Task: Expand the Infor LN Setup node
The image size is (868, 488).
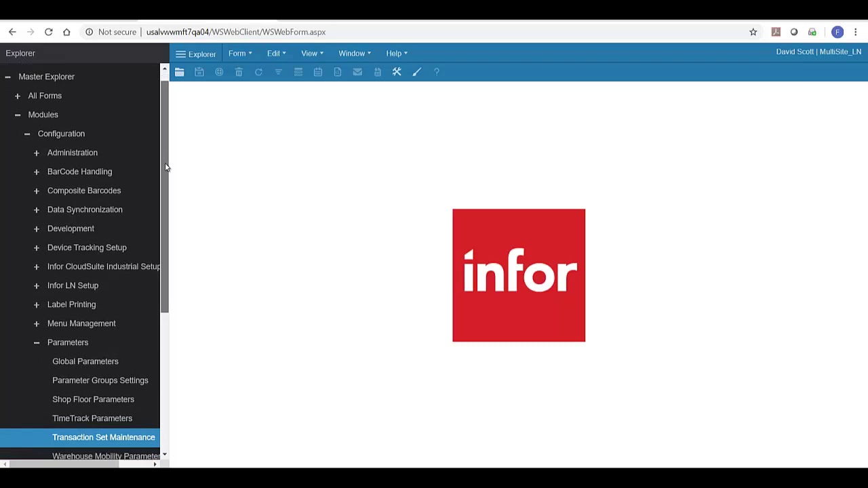Action: 37,286
